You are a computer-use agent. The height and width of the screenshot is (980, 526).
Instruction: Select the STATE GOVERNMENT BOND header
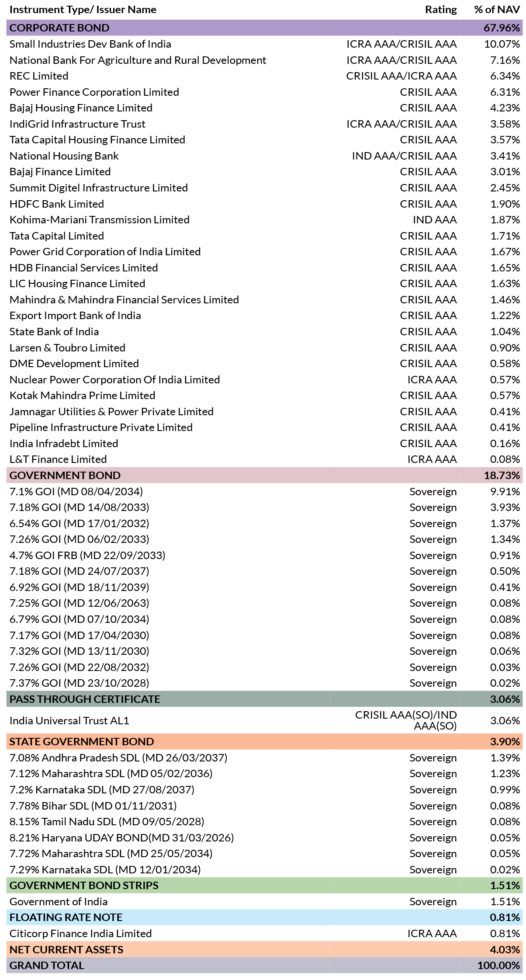pyautogui.click(x=264, y=742)
